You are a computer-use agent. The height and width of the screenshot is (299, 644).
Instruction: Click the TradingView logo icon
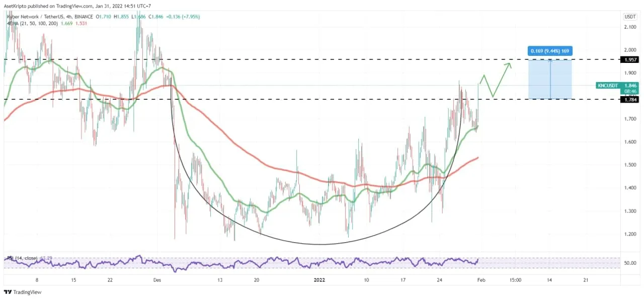coord(9,292)
